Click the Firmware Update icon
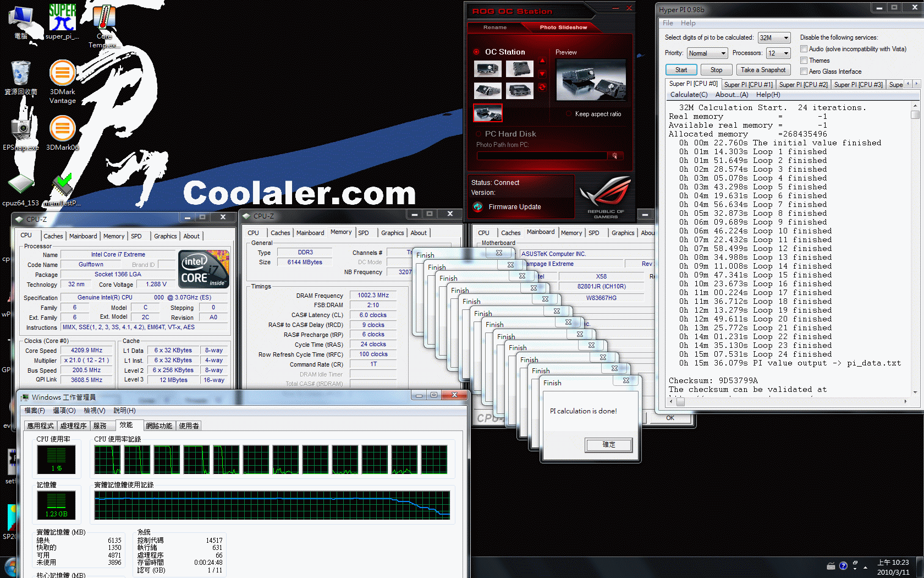Viewport: 924px width, 578px height. click(478, 207)
